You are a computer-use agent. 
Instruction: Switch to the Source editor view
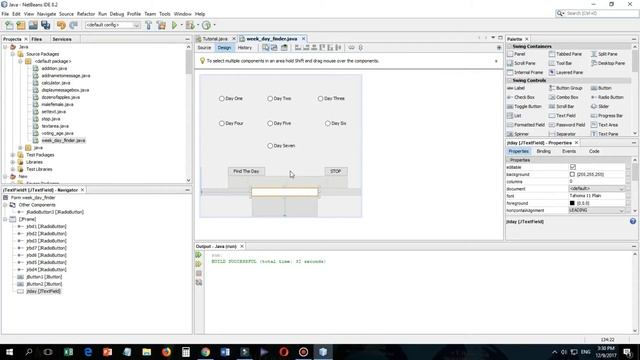point(204,48)
